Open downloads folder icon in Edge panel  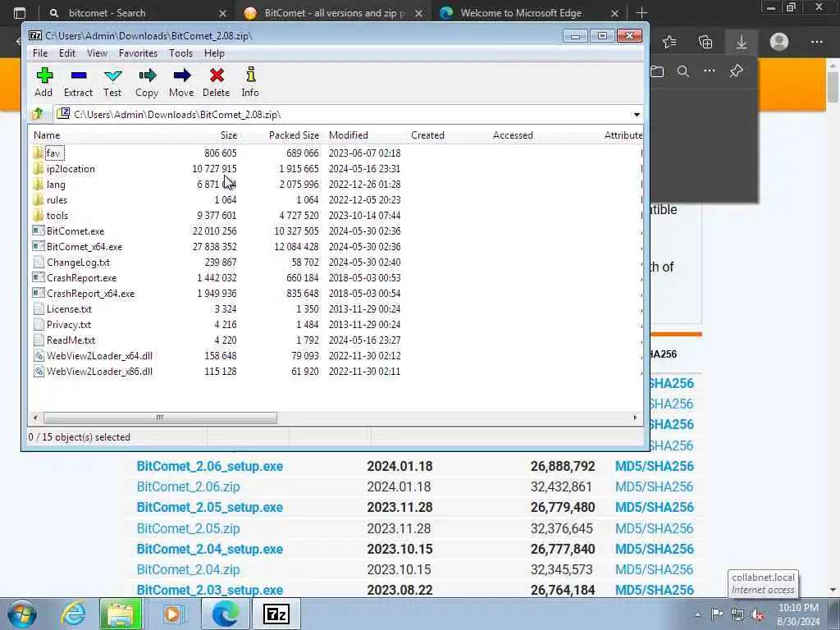657,71
